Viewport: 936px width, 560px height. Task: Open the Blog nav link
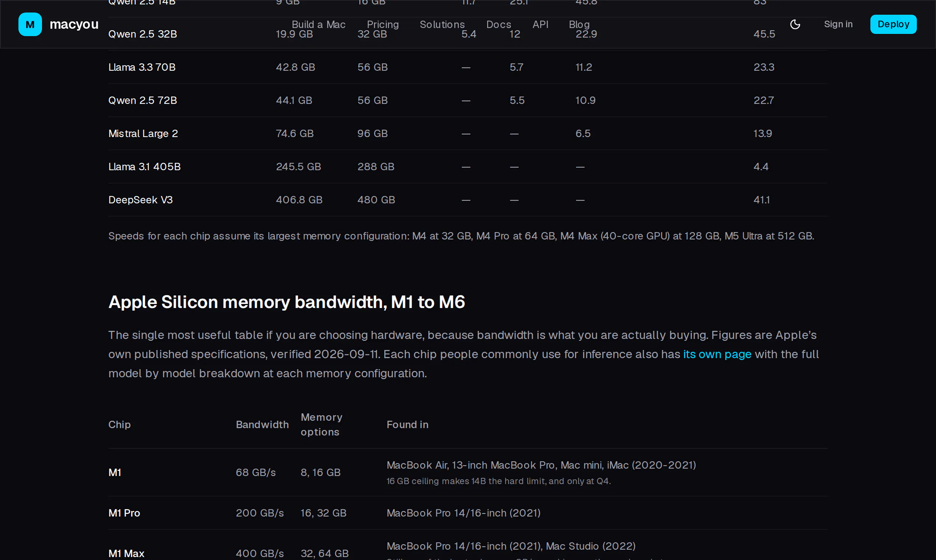click(x=579, y=25)
